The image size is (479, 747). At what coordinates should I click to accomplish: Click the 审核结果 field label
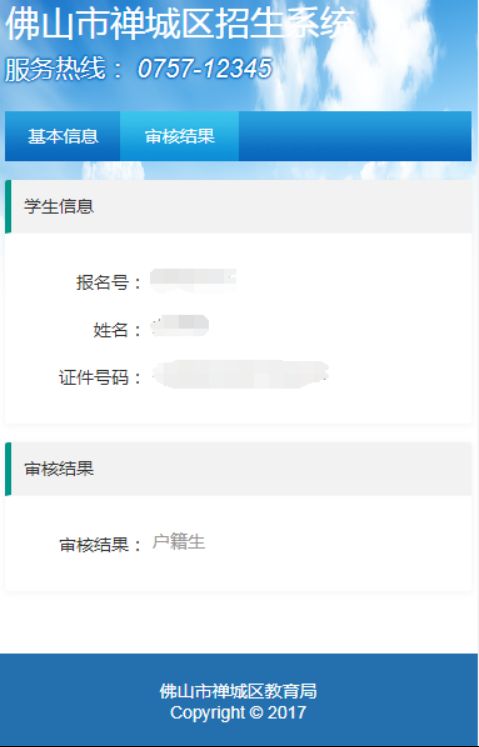point(100,545)
